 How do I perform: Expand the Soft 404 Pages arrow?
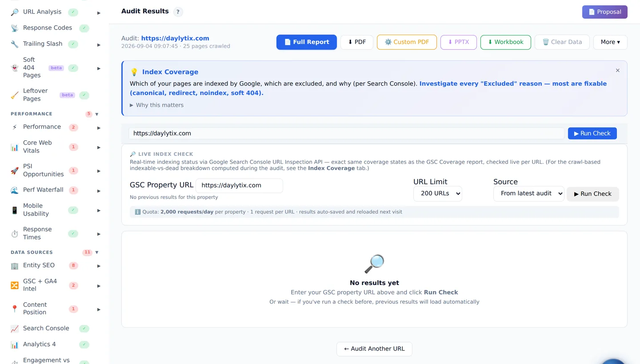pos(99,69)
